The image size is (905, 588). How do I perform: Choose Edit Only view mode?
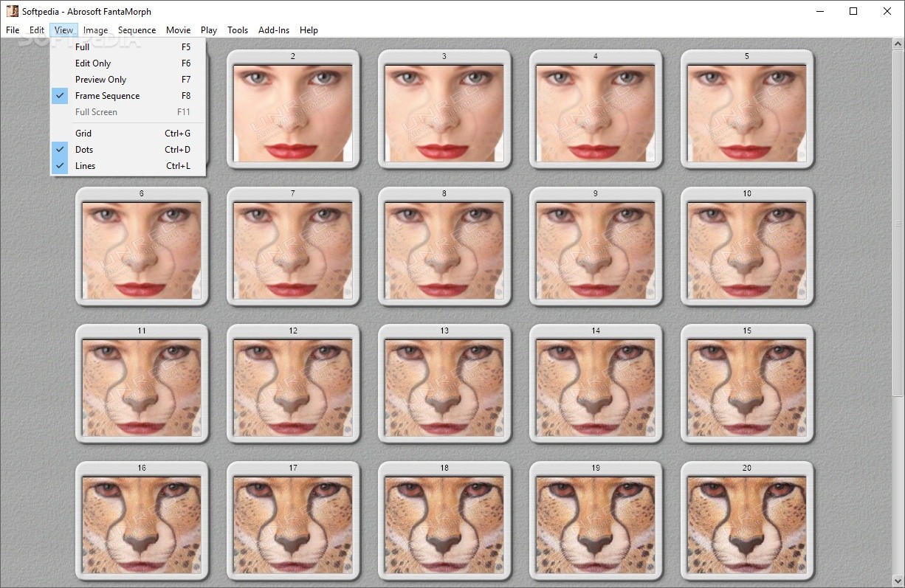(128, 63)
